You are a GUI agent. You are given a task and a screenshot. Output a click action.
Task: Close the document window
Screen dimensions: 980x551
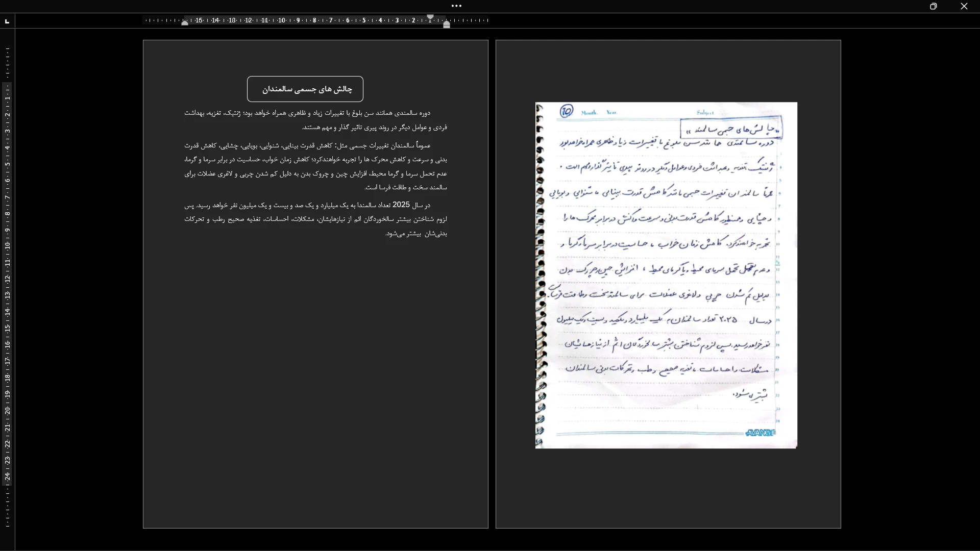tap(964, 6)
